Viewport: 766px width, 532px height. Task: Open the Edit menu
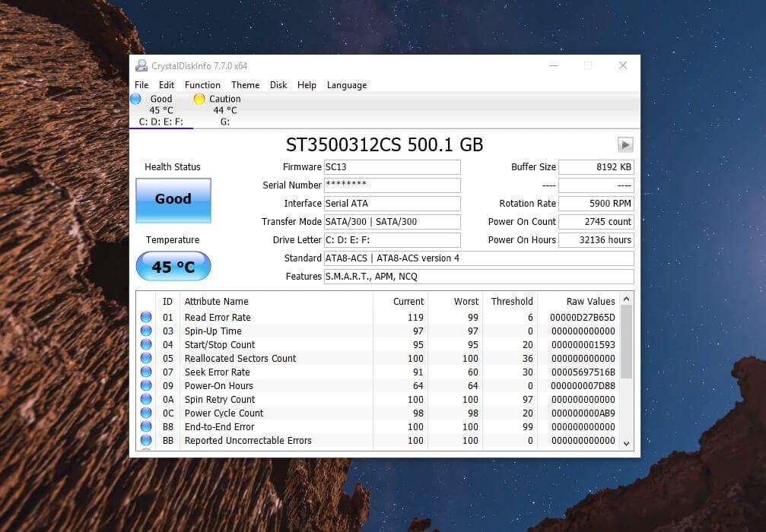167,85
